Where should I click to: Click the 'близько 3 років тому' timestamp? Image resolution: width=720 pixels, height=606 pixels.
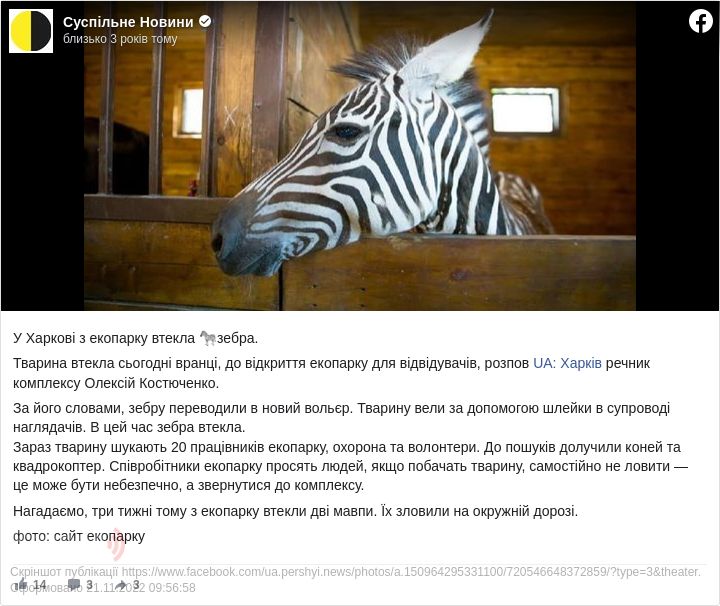120,39
